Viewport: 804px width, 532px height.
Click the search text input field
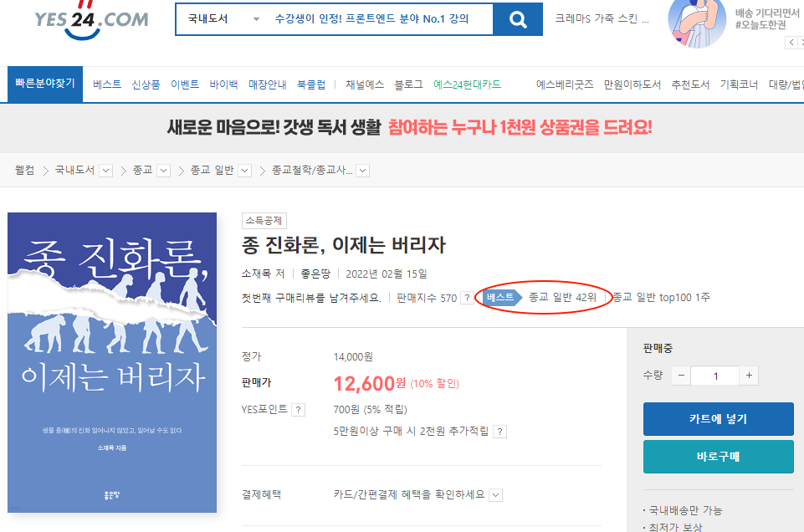[380, 19]
